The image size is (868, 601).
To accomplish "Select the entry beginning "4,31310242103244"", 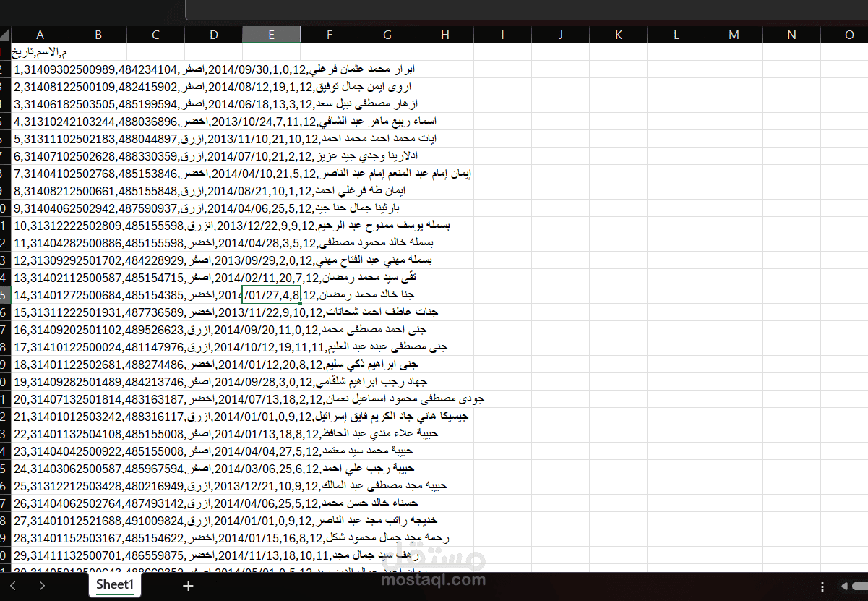I will click(x=225, y=122).
